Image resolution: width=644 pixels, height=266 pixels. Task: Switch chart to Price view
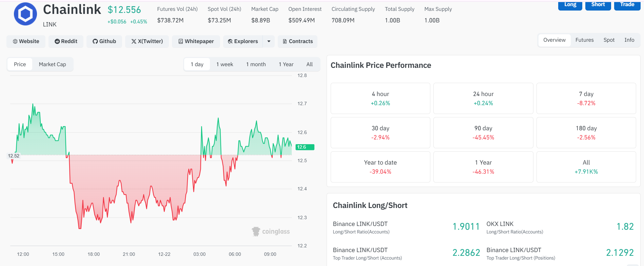click(20, 64)
